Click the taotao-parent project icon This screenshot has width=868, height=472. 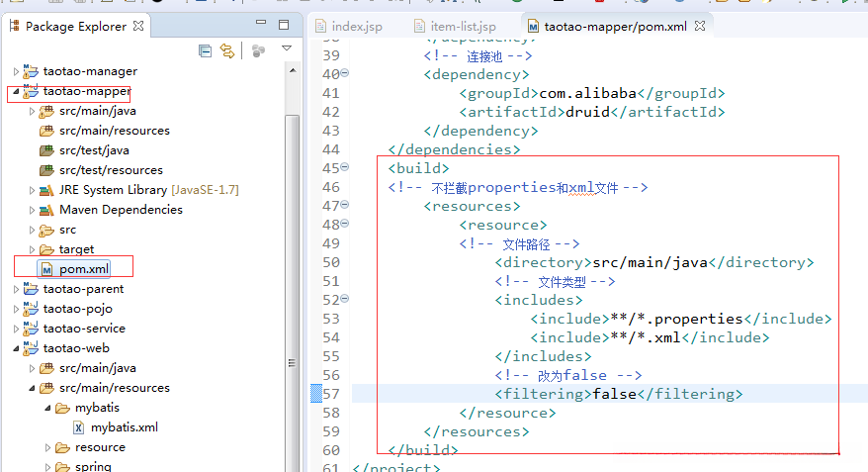point(31,289)
